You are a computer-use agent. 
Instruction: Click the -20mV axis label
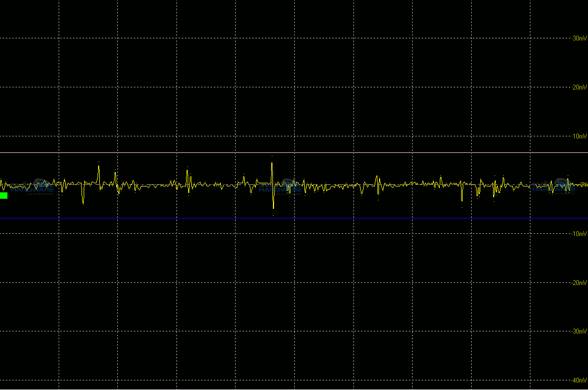click(x=578, y=283)
